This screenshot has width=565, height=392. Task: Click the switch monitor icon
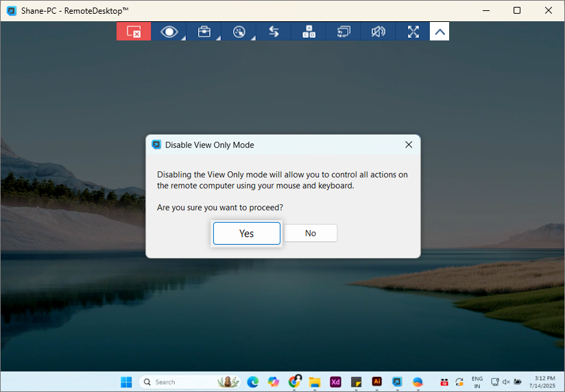point(344,32)
